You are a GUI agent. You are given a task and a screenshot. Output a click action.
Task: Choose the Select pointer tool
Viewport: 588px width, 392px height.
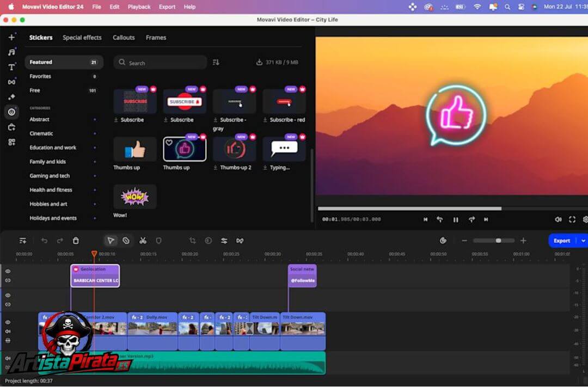tap(111, 241)
